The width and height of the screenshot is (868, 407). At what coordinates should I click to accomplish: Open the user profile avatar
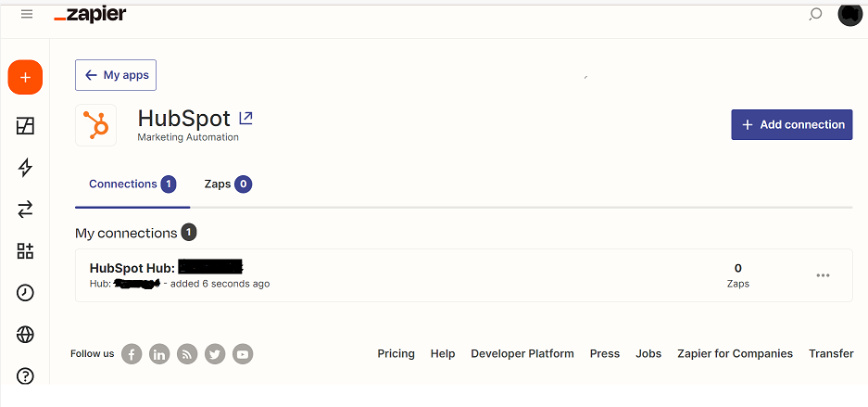[x=850, y=15]
